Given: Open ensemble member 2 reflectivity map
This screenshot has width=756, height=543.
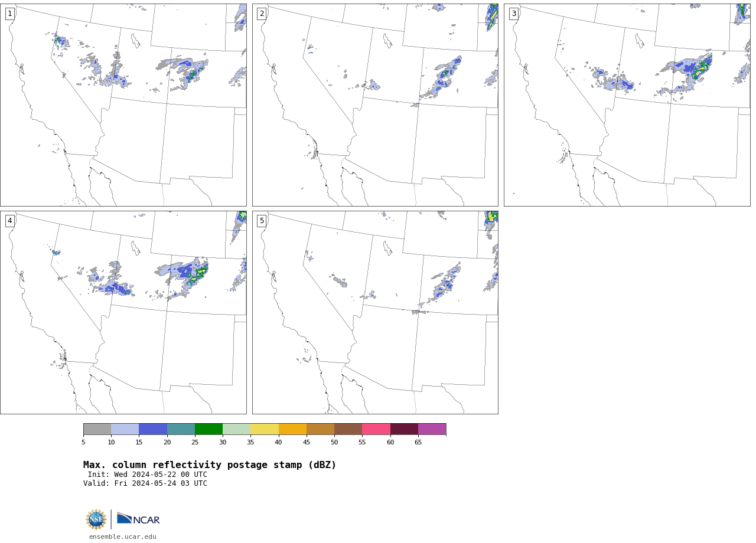Looking at the screenshot, I should coord(375,105).
